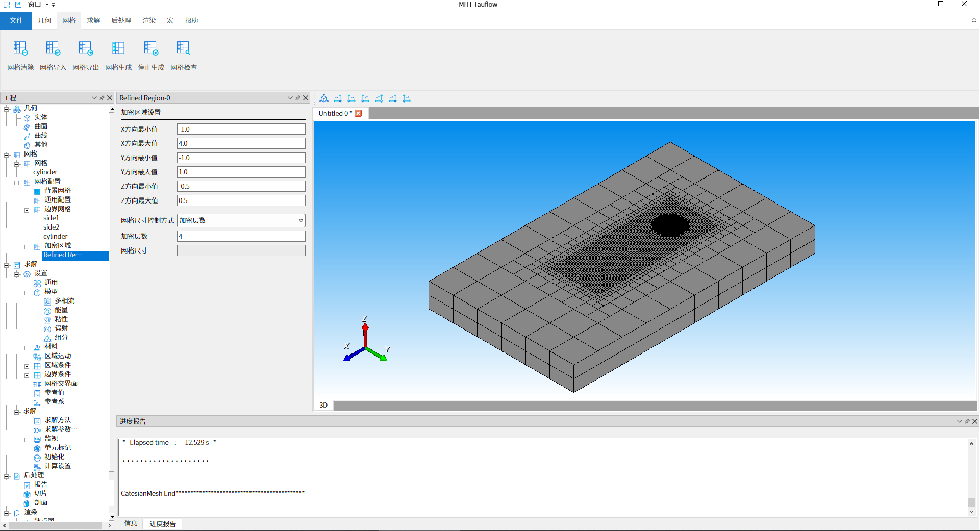Click the 加密层数 input field
This screenshot has height=531, width=980.
[x=241, y=236]
